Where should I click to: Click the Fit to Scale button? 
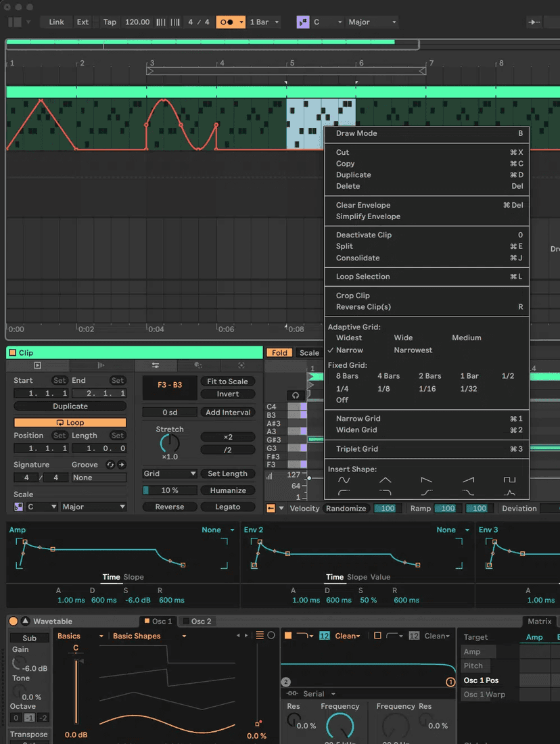pos(227,381)
